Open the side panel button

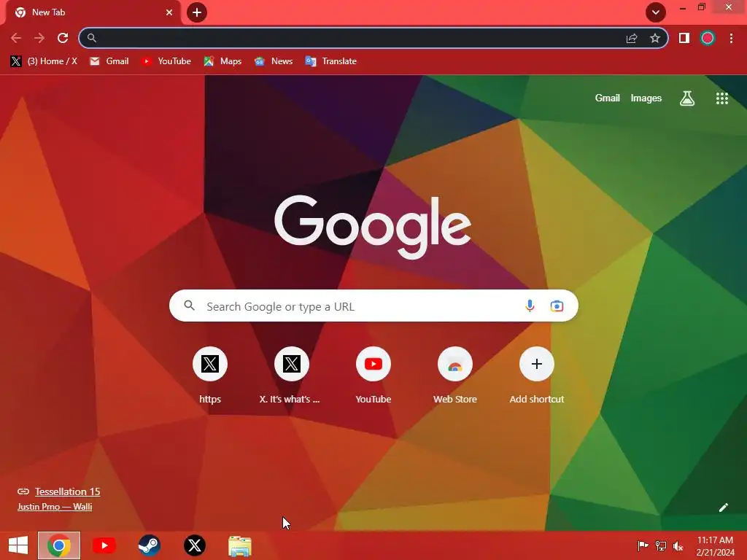[x=684, y=38]
